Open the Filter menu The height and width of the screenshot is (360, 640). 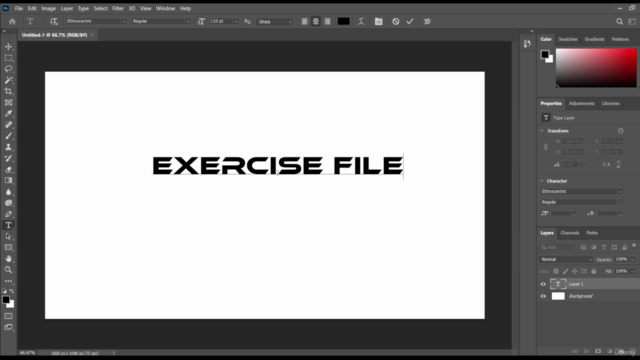(x=118, y=8)
